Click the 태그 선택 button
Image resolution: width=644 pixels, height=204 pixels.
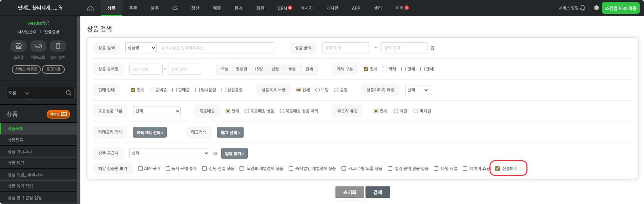230,132
